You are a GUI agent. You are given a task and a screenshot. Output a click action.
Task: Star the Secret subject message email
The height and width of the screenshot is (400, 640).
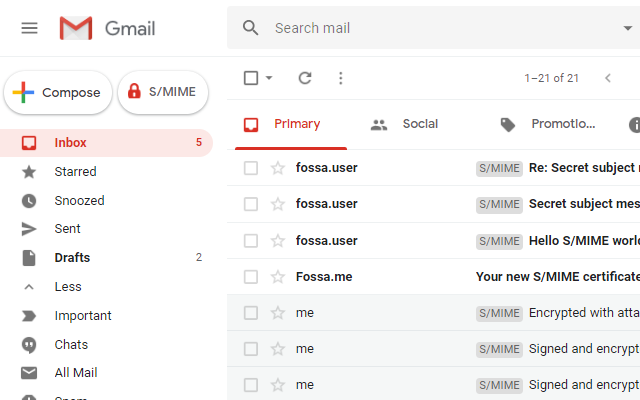(x=278, y=204)
